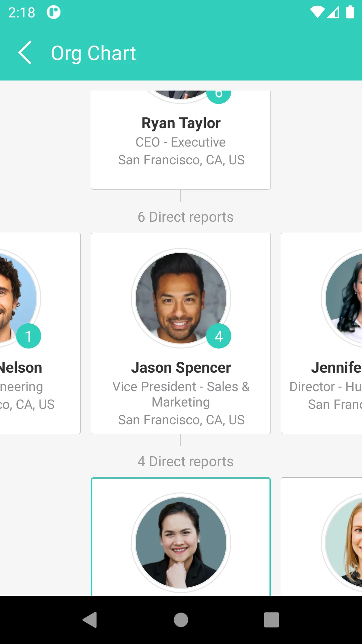
Task: Tap the Android recent apps square button
Action: pyautogui.click(x=271, y=620)
